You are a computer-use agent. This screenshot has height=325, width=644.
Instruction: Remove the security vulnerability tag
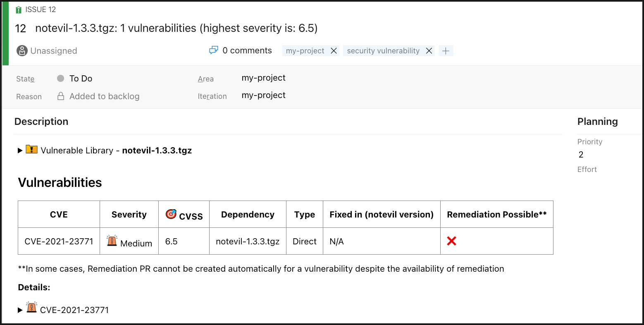pyautogui.click(x=429, y=51)
